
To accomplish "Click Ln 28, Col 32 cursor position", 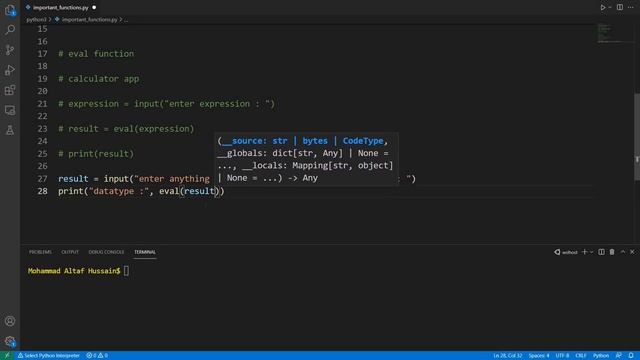I will click(507, 356).
